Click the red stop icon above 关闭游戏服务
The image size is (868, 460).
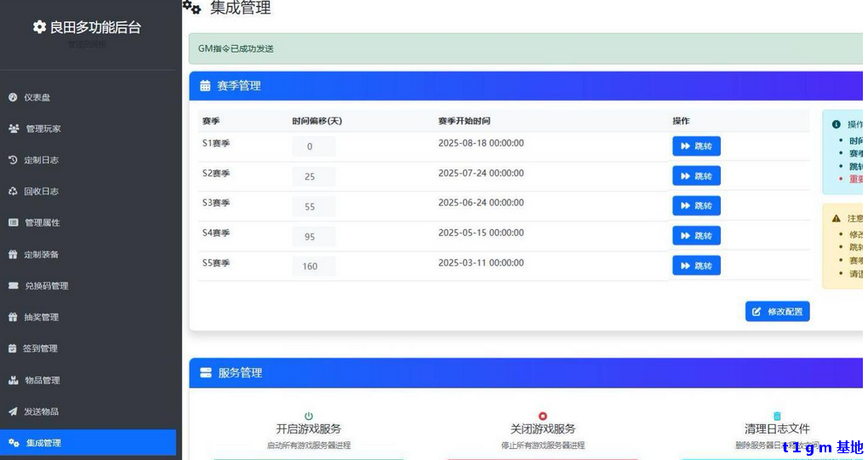(x=543, y=416)
